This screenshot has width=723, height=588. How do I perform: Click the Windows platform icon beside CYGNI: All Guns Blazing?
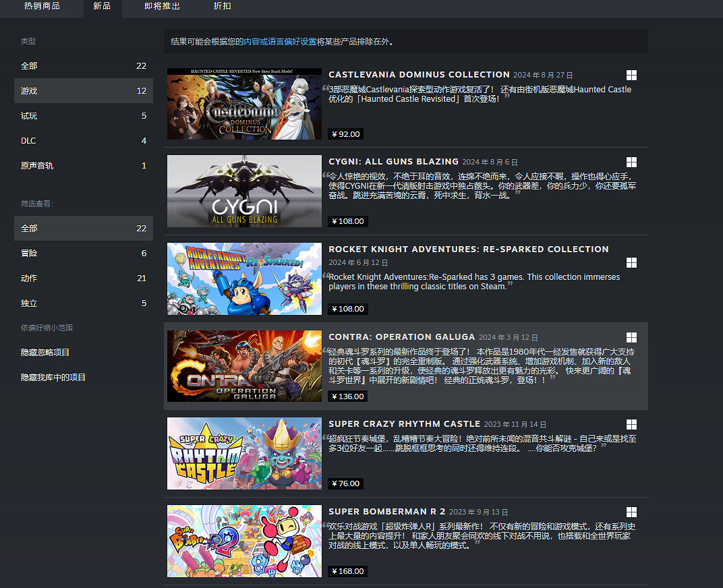(x=631, y=162)
